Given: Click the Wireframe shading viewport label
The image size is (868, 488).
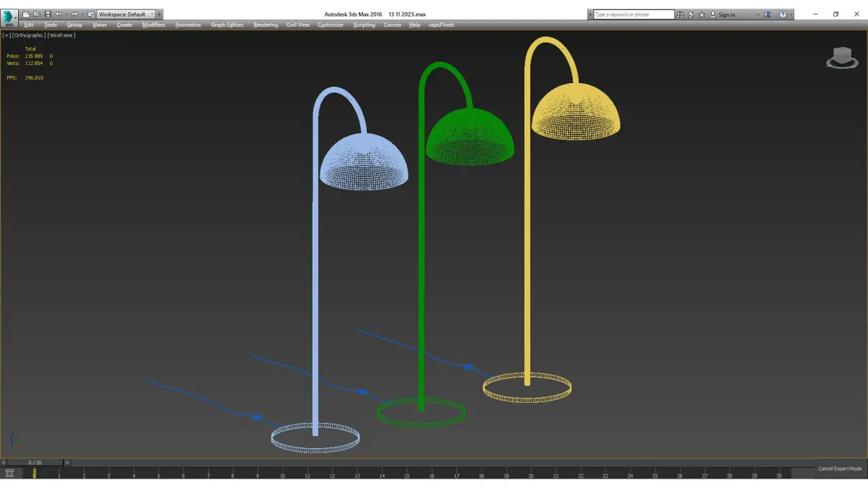Looking at the screenshot, I should click(x=61, y=35).
